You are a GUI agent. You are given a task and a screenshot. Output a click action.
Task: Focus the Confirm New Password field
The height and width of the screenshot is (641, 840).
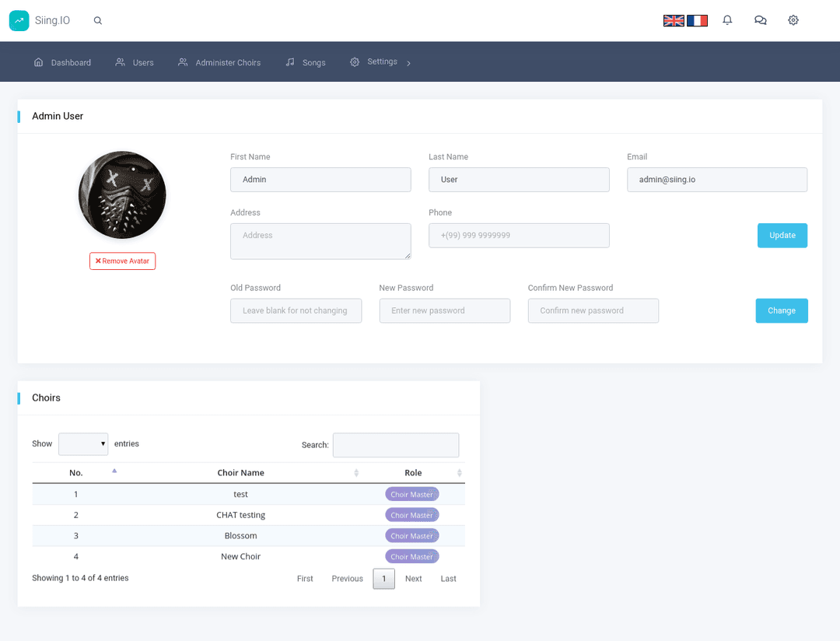593,311
